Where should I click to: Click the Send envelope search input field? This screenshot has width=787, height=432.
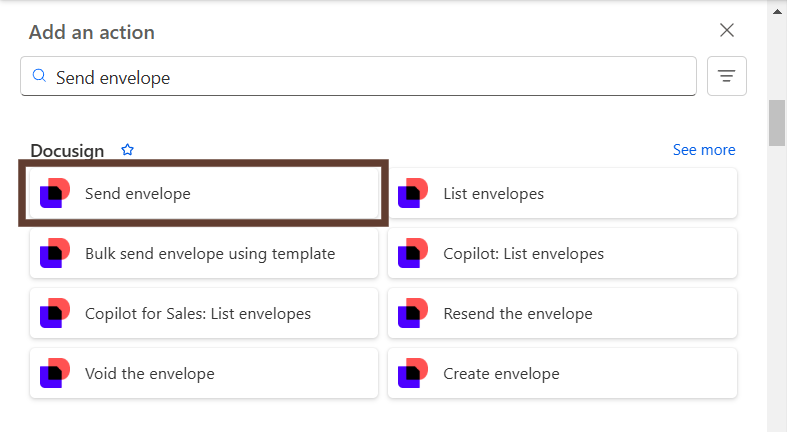(x=370, y=76)
